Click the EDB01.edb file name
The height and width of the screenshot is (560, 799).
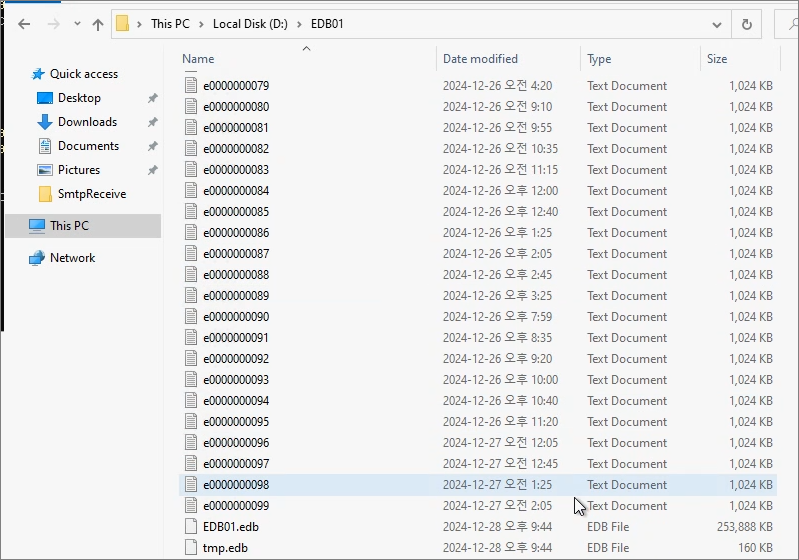(x=231, y=527)
